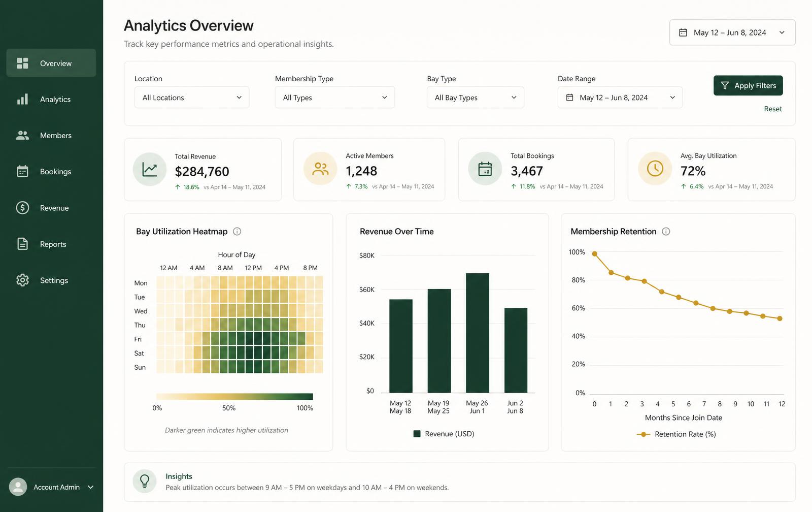The image size is (812, 512).
Task: Click the funnel icon on Apply Filters
Action: tap(725, 85)
